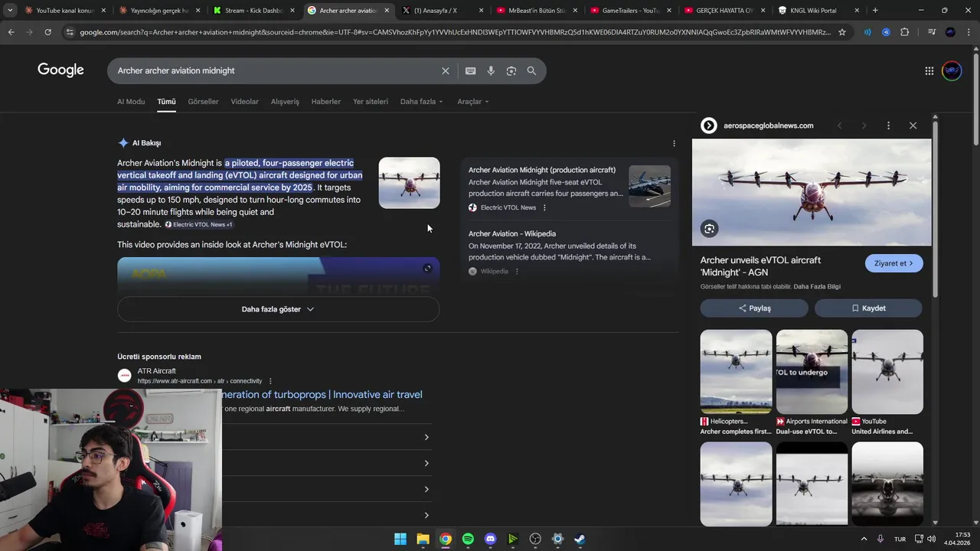Click 'Ziyaret et' visit button
The image size is (980, 551).
(x=893, y=263)
